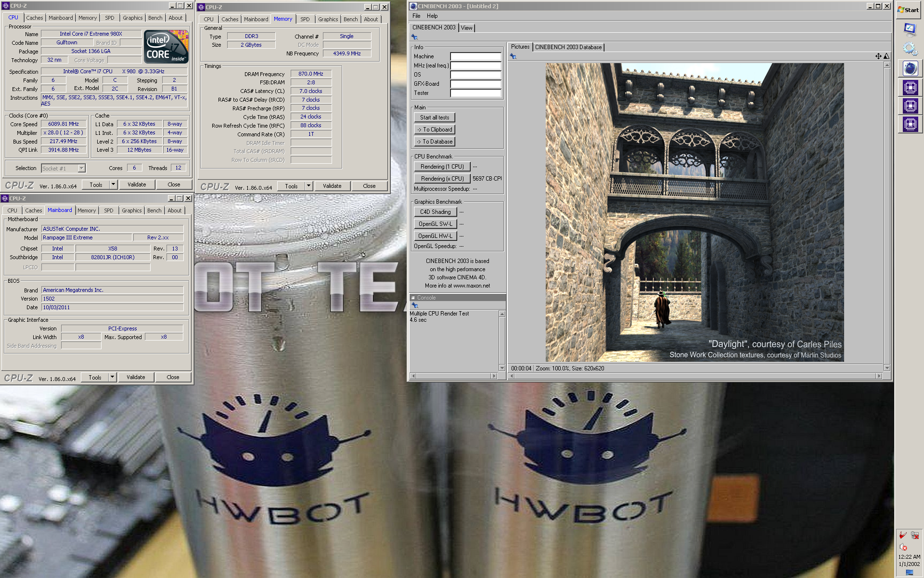Click the CPU-Z Mainboard window title bar icon

pyautogui.click(x=5, y=198)
